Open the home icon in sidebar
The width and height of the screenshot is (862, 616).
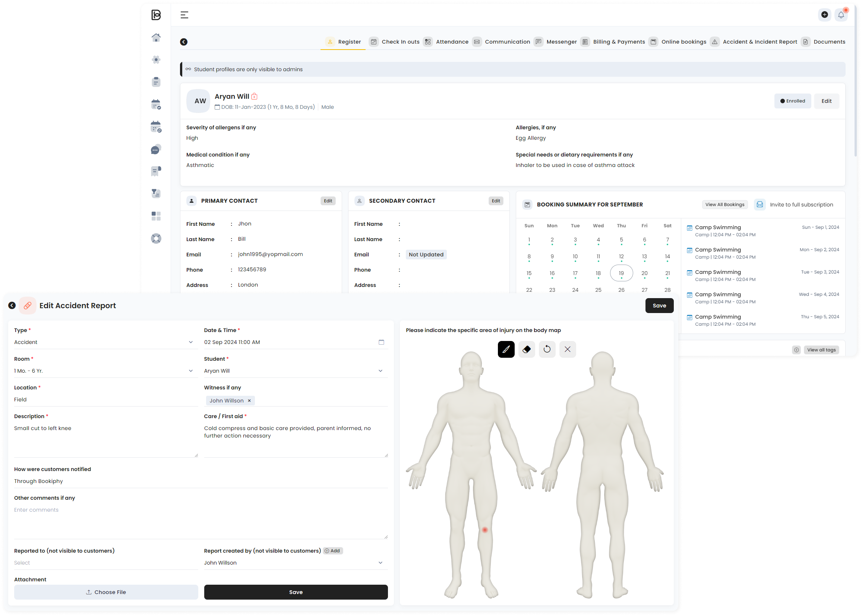pyautogui.click(x=156, y=37)
